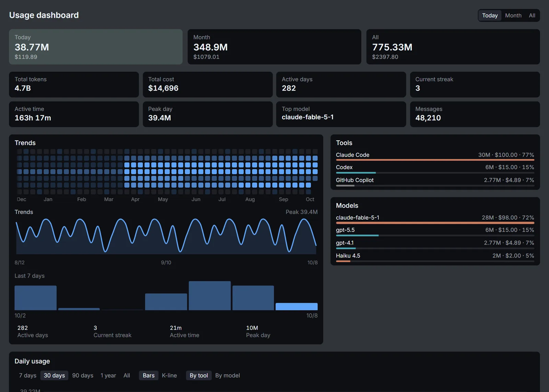549x392 pixels.
Task: Set Daily usage range to 1 year
Action: pyautogui.click(x=108, y=376)
